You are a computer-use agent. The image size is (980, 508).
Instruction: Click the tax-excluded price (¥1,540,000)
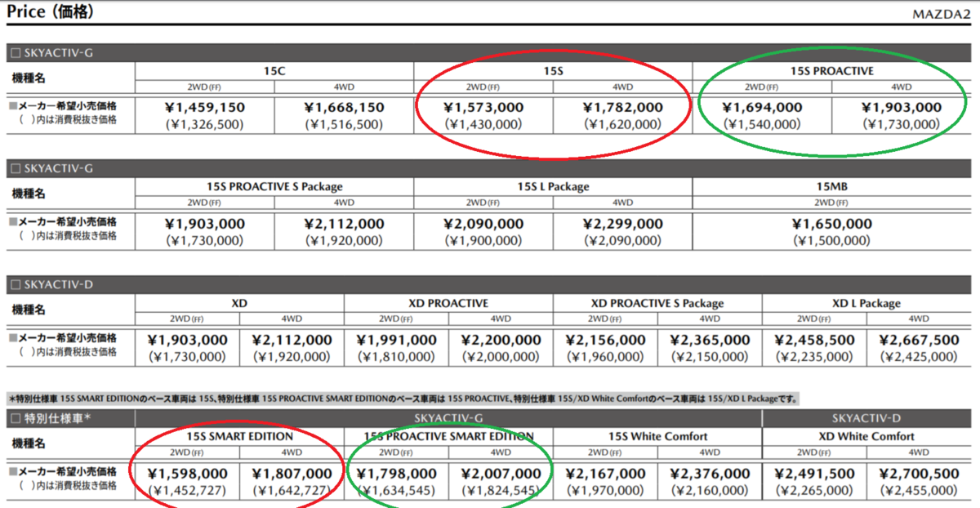click(x=762, y=125)
